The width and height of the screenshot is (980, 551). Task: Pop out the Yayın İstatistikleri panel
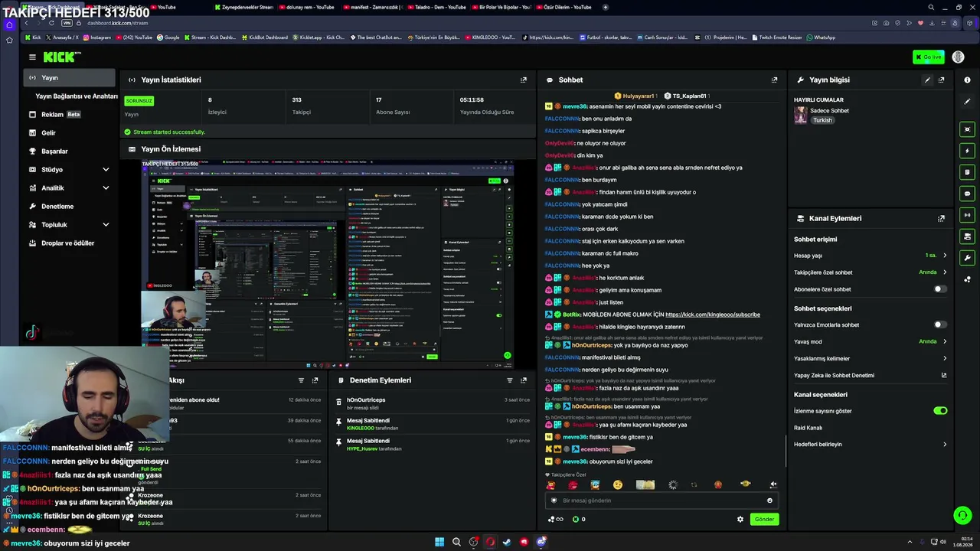pos(524,80)
